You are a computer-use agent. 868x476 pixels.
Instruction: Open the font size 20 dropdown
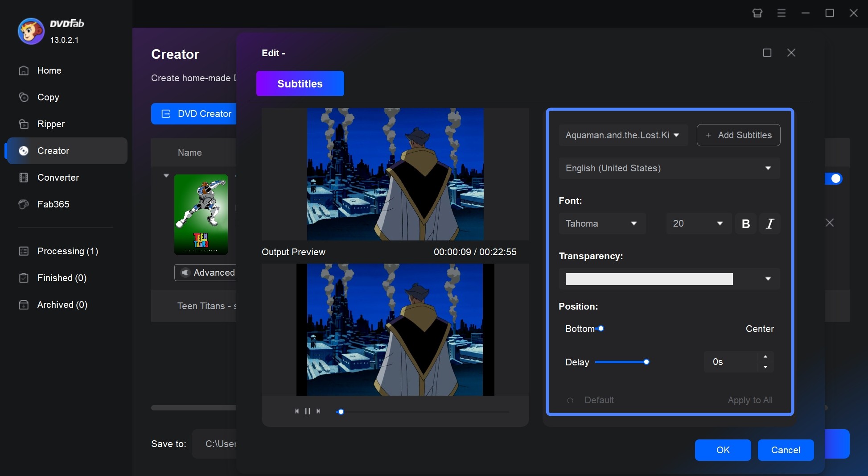click(699, 224)
